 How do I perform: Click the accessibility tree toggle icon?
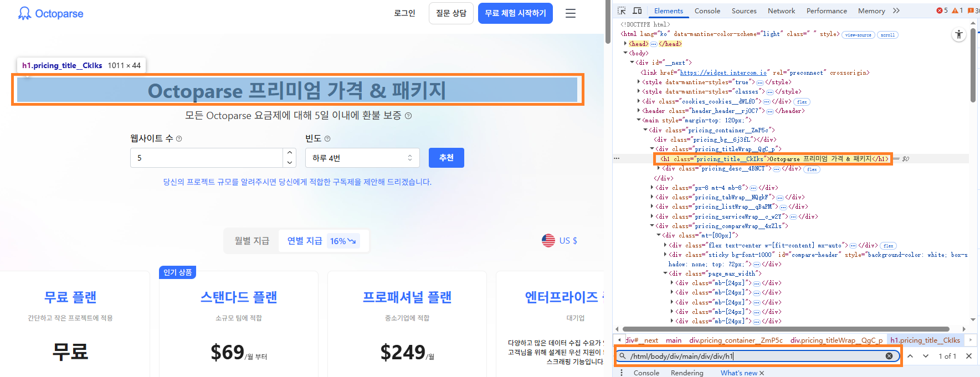coord(958,35)
